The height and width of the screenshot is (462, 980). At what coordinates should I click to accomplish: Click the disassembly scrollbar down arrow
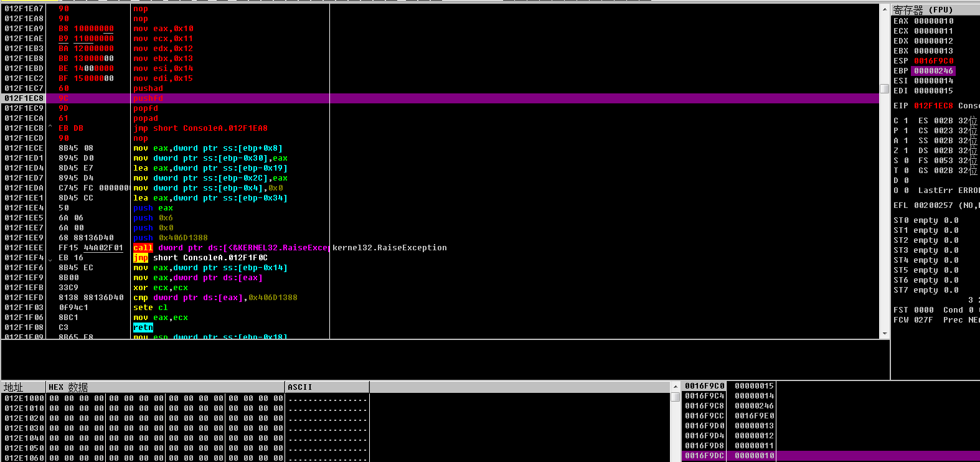point(884,334)
